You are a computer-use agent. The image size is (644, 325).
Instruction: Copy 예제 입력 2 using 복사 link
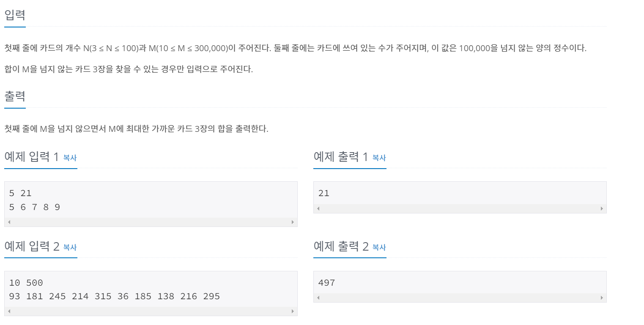click(x=70, y=247)
